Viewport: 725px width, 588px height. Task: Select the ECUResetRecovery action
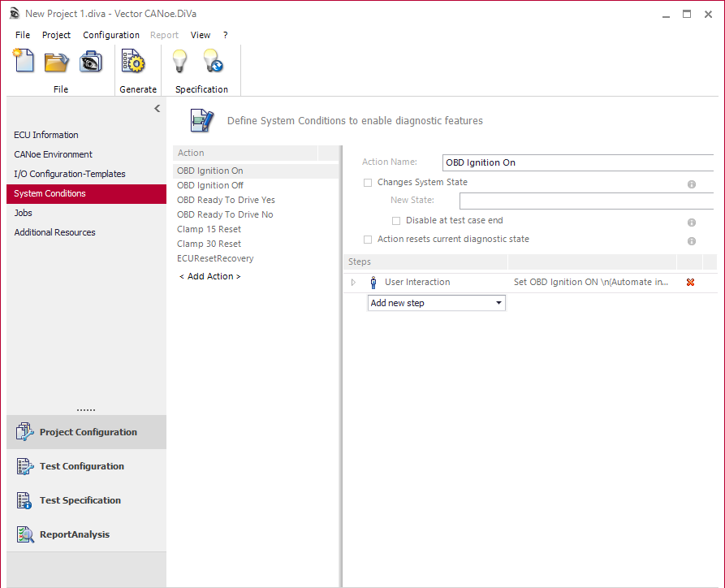point(256,258)
